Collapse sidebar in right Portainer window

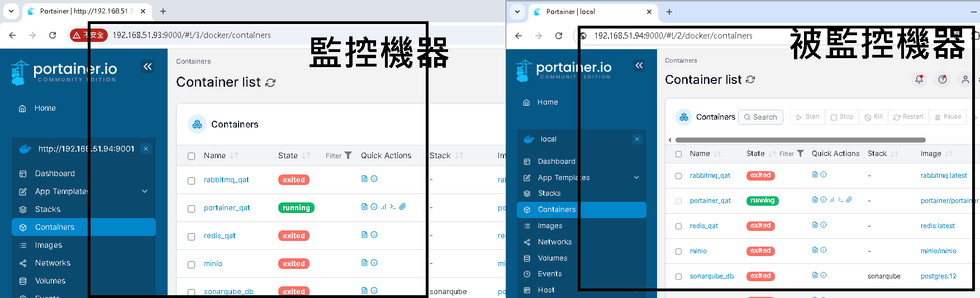click(x=639, y=65)
